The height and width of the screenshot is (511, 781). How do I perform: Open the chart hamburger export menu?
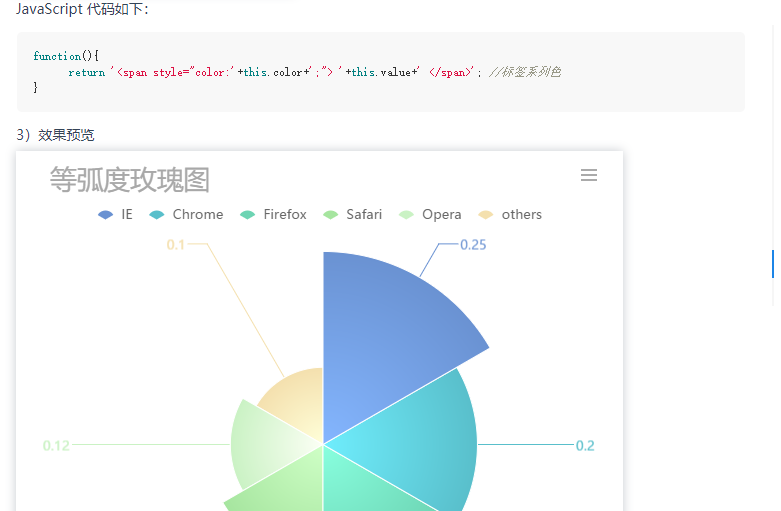coord(589,175)
